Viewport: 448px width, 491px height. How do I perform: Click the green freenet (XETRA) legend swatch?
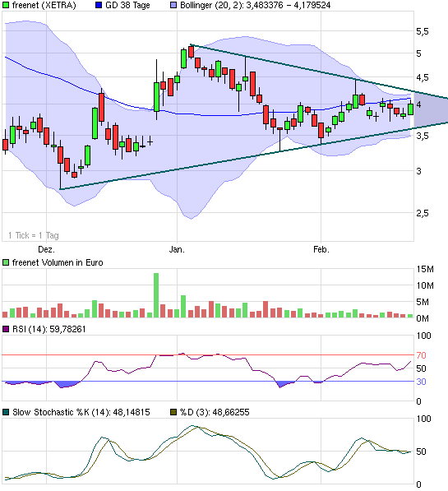pos(6,5)
